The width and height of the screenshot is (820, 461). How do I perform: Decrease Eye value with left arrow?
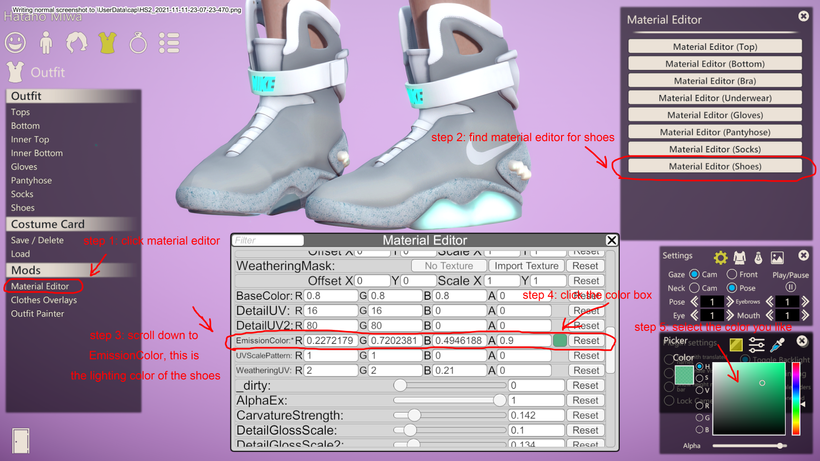(694, 315)
